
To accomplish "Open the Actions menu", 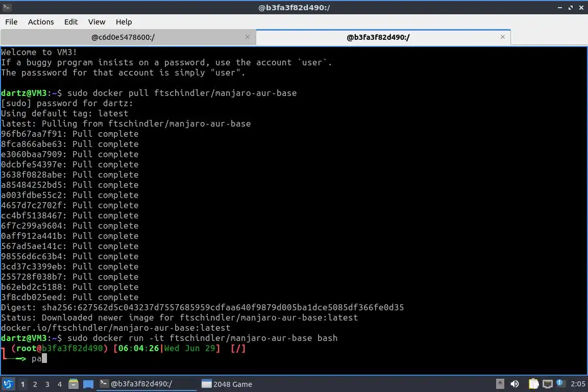I will click(41, 22).
